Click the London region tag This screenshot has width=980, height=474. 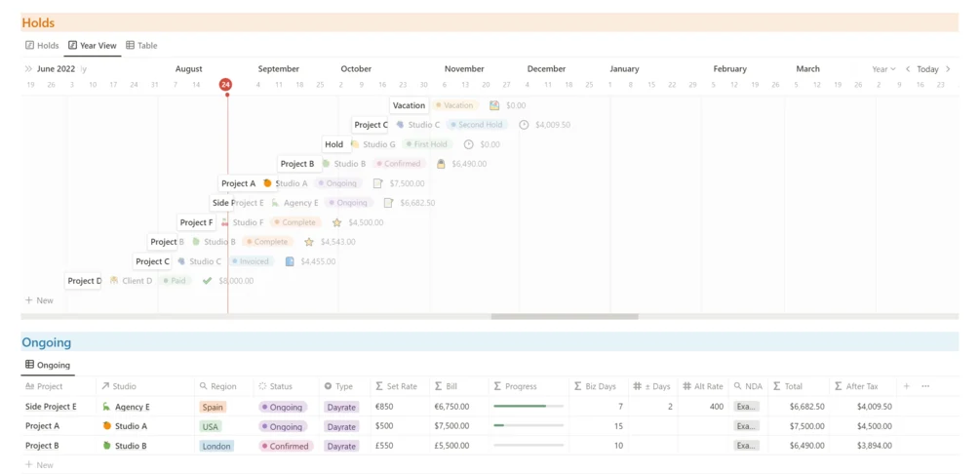(216, 447)
